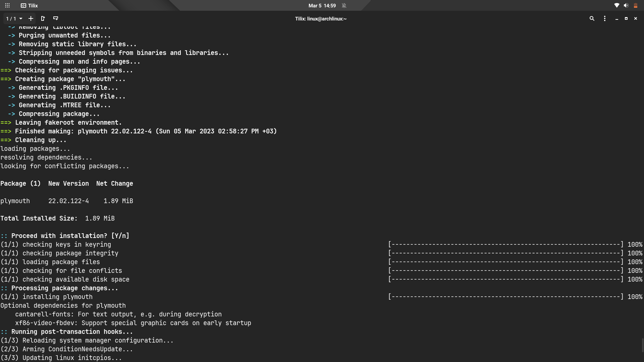Maximize the Tilix window

coord(626,18)
